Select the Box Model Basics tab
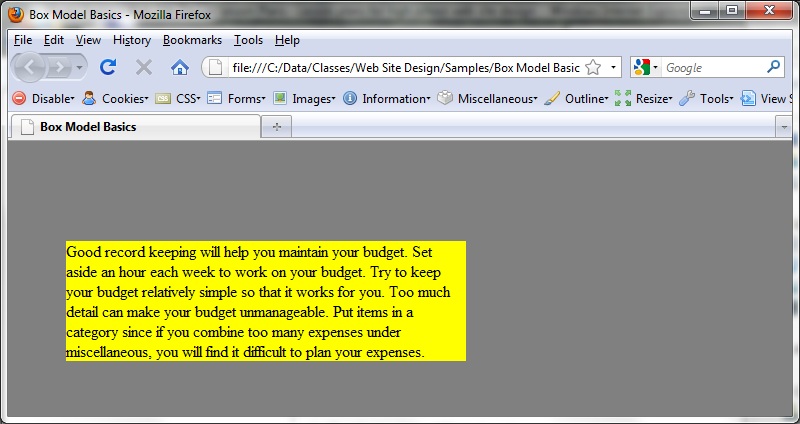Viewport: 800px width, 424px height. [135, 127]
